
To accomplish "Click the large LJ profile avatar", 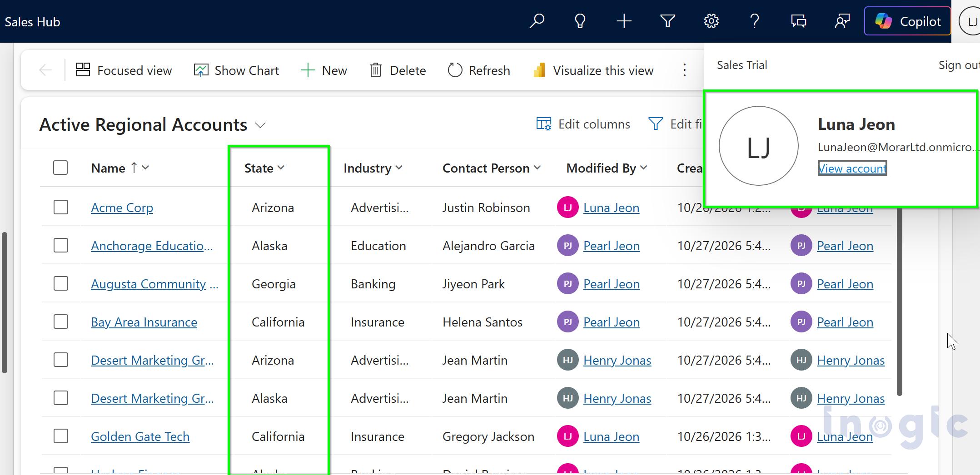I will [x=759, y=146].
